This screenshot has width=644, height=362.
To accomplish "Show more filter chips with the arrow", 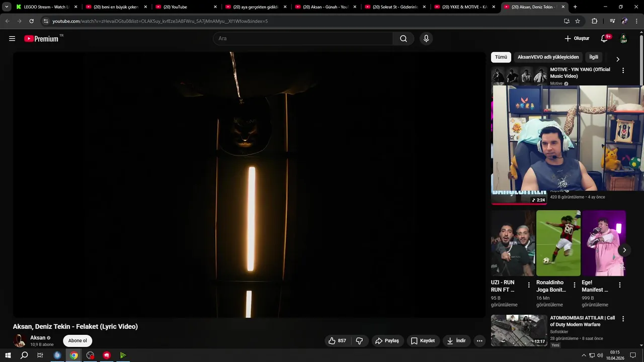I will pos(618,59).
